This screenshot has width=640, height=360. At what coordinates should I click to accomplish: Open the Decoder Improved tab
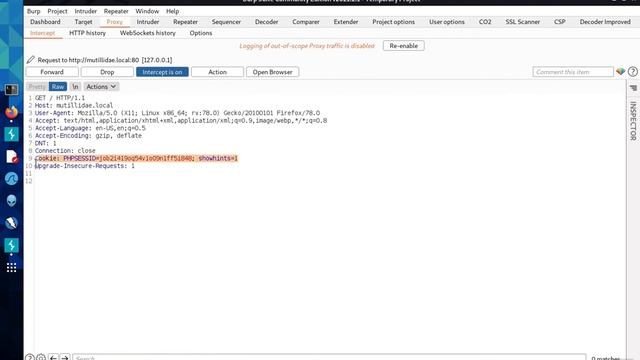pyautogui.click(x=605, y=22)
